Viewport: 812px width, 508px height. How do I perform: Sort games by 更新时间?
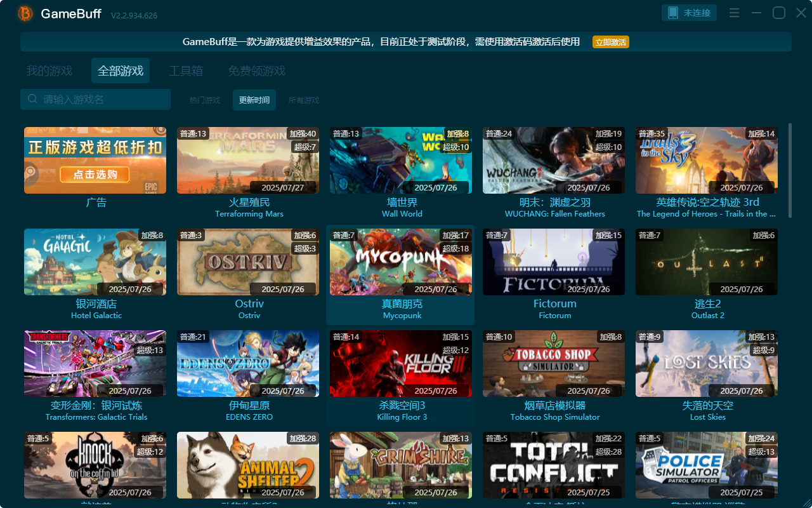(x=254, y=100)
